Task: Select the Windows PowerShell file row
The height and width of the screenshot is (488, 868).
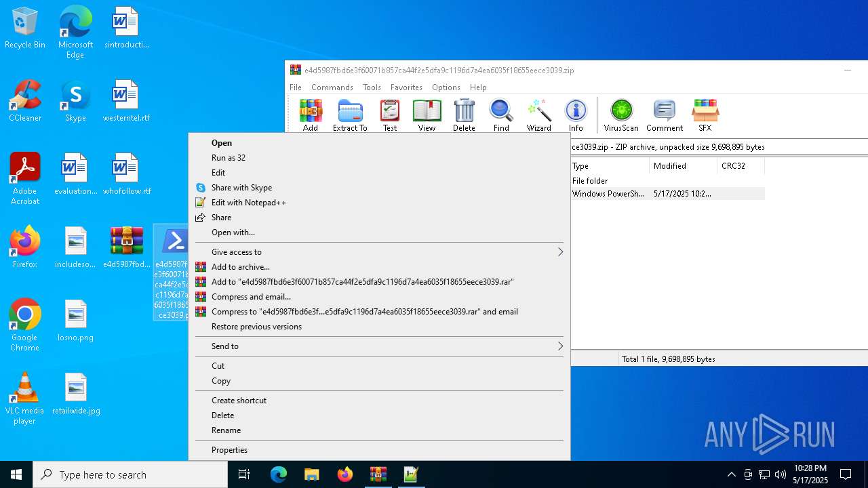Action: point(667,194)
